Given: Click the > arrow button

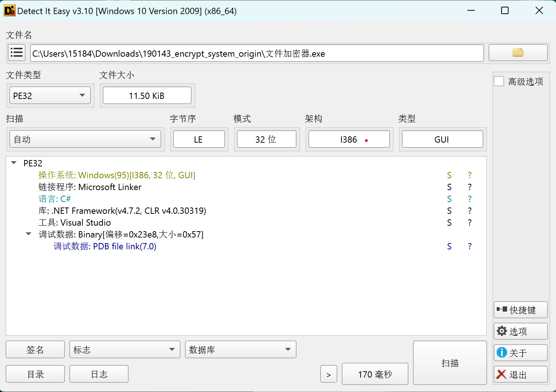Looking at the screenshot, I should 329,374.
